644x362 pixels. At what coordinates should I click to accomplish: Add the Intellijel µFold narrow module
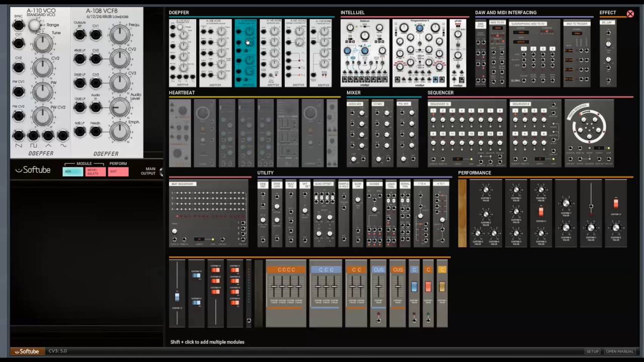coord(458,53)
